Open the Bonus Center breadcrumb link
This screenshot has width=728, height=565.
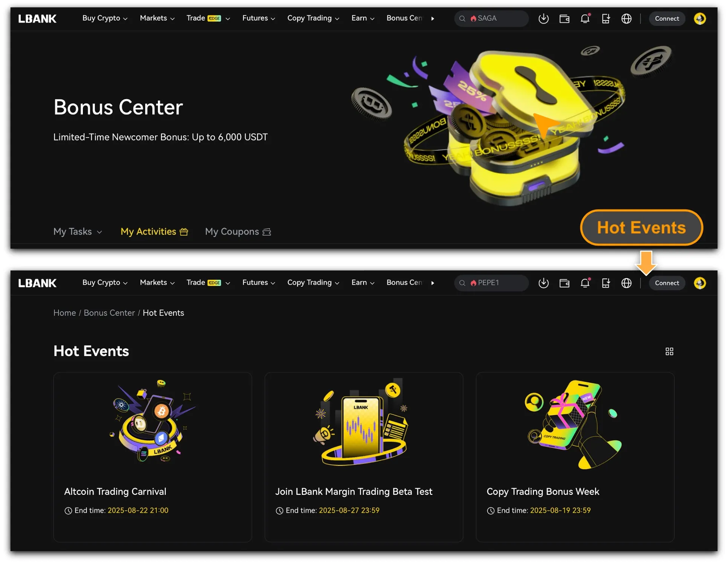pyautogui.click(x=109, y=313)
